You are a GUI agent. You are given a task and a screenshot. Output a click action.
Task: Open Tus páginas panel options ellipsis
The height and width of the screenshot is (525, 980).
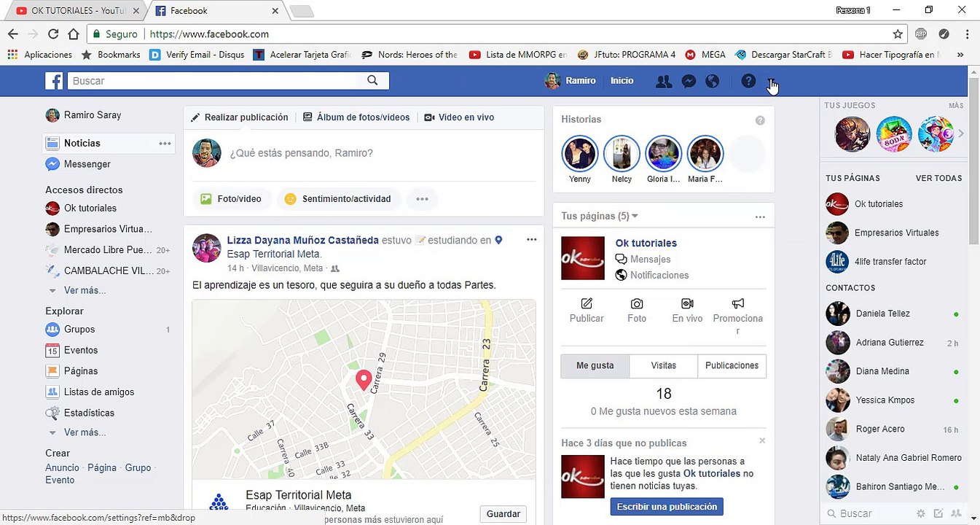tap(760, 217)
